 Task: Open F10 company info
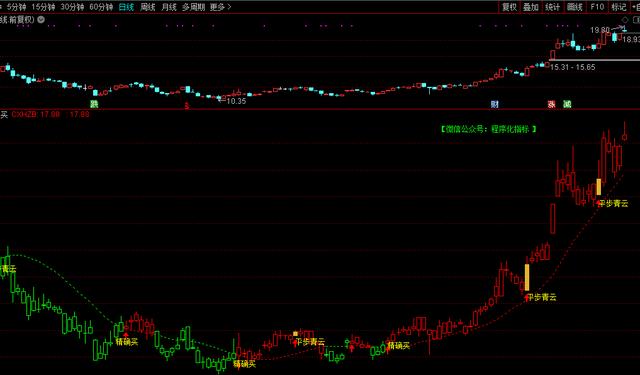click(597, 7)
